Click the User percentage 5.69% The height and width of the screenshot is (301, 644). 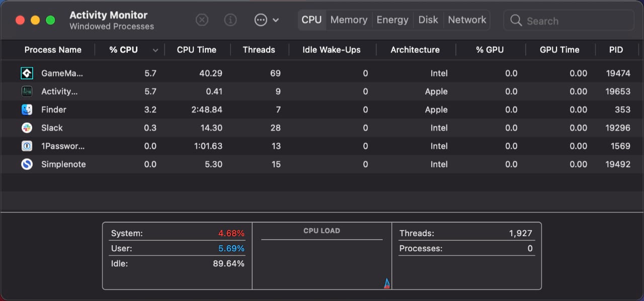coord(231,249)
